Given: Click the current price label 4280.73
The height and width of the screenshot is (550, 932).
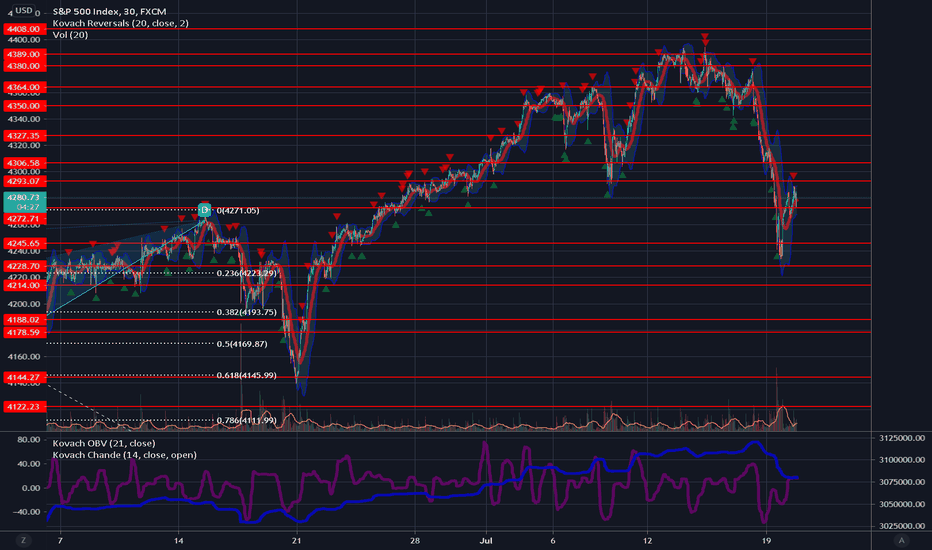Looking at the screenshot, I should tap(24, 197).
